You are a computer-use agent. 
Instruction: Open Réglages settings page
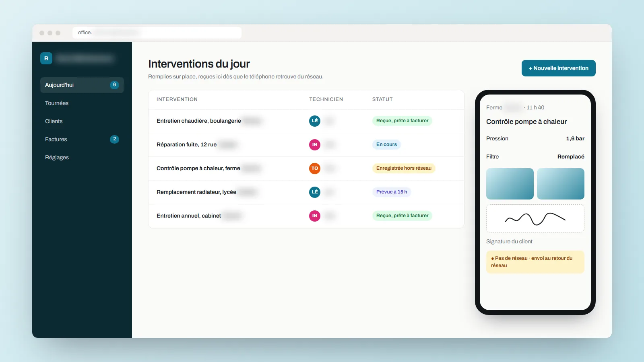[82, 157]
